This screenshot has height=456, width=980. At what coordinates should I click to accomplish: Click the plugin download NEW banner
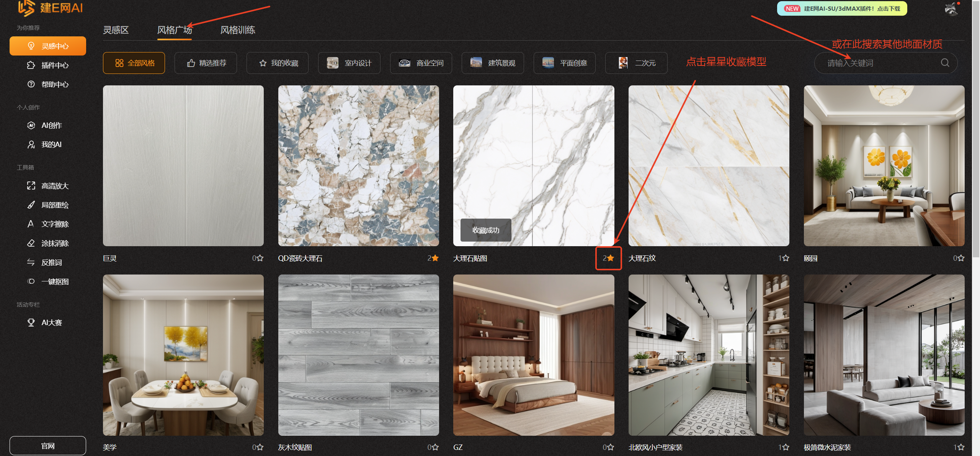[842, 8]
